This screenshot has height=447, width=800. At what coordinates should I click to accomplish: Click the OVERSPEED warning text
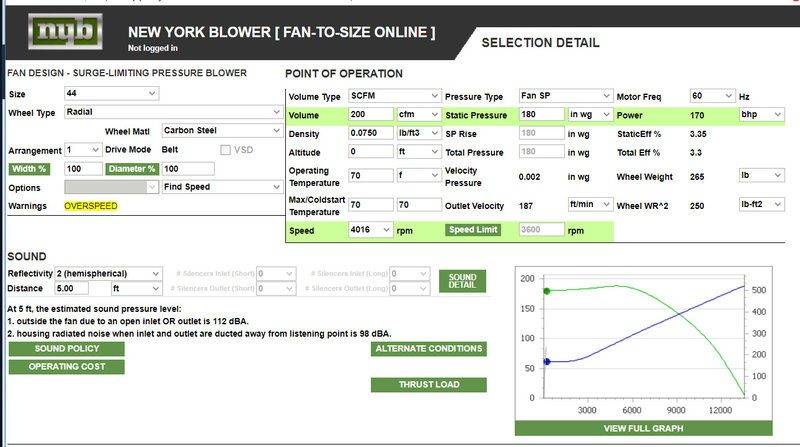coord(91,206)
